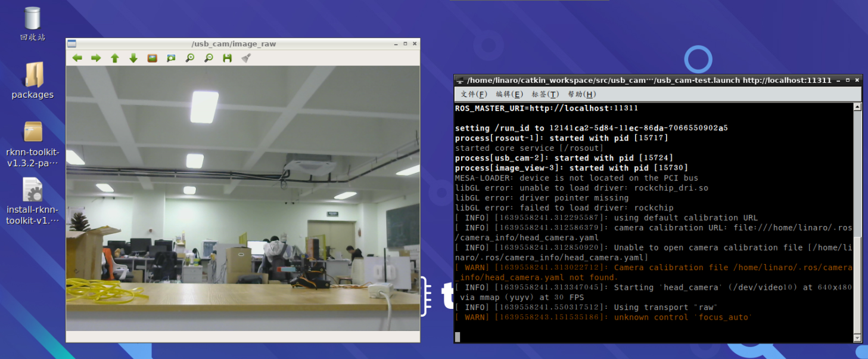Click the left arrow in image viewer toolbar

point(77,58)
